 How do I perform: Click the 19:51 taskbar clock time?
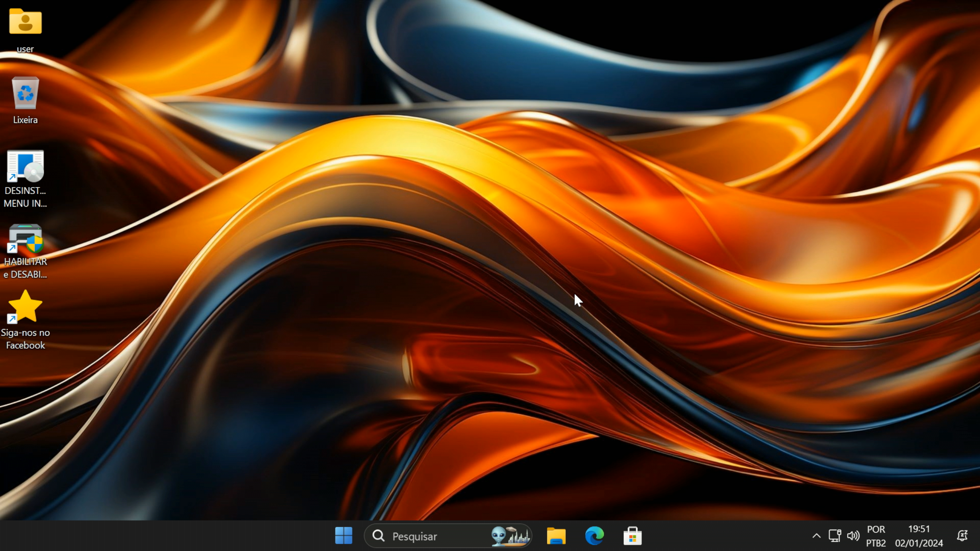coord(919,529)
